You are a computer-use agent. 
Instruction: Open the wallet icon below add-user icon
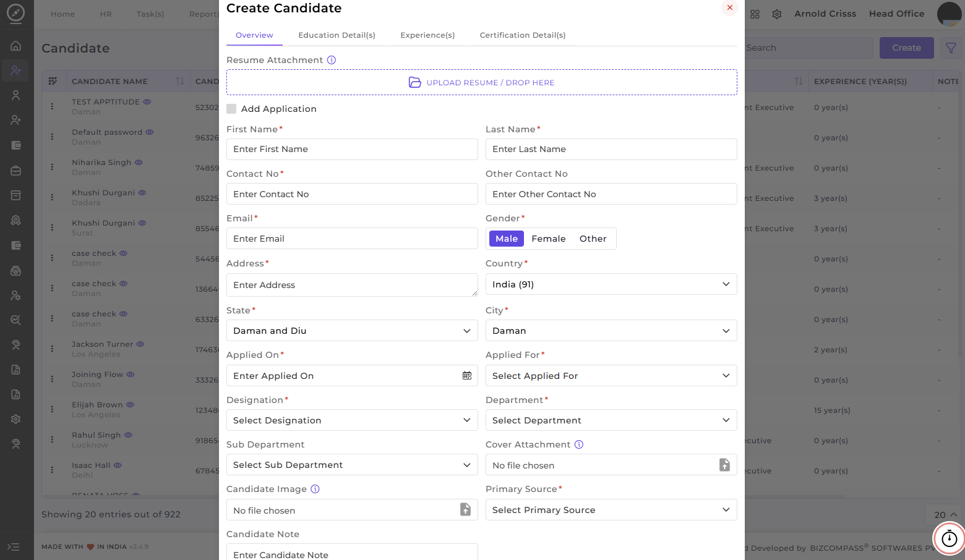(16, 145)
